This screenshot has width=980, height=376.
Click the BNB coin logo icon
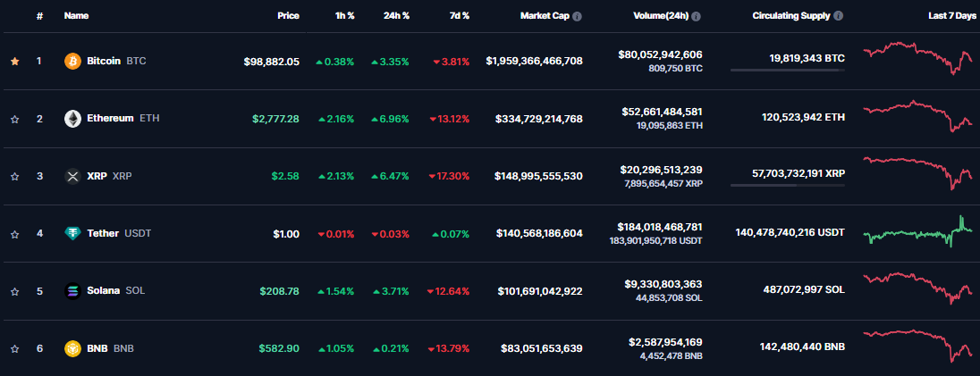pyautogui.click(x=72, y=348)
